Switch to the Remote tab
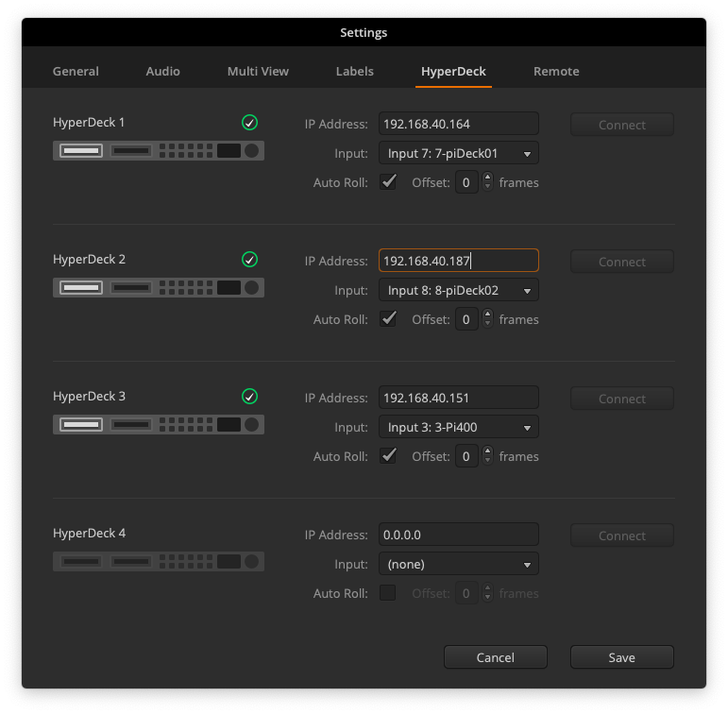Screen dimensions: 728x714 (556, 71)
